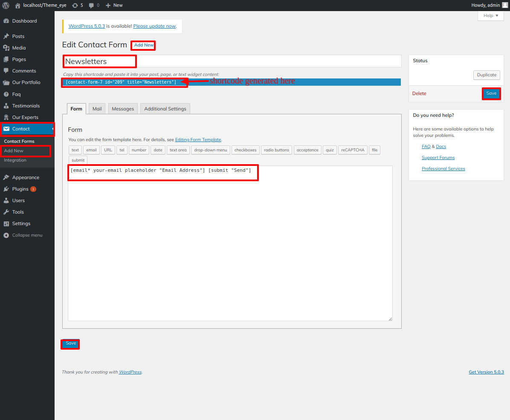Insert the quiz tag

(x=330, y=150)
